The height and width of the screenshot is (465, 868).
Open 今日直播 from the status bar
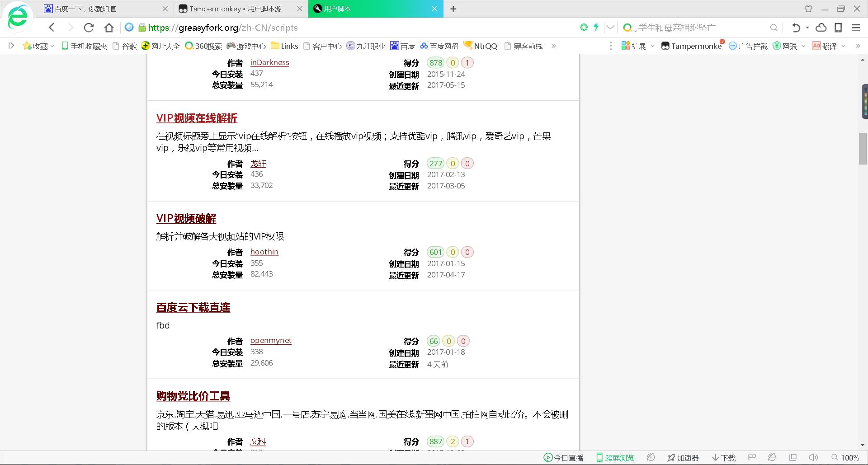[x=564, y=457]
